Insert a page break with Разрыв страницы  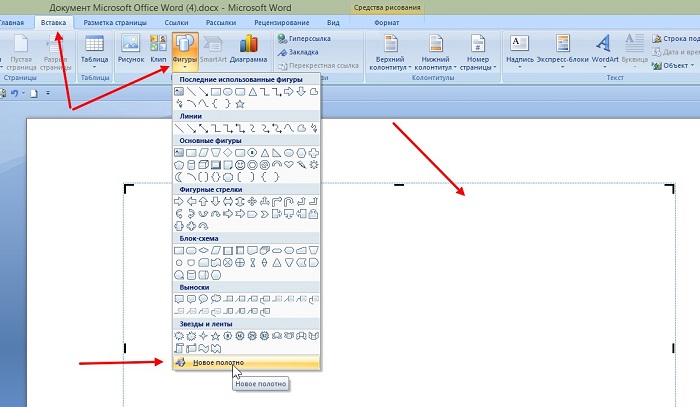55,53
